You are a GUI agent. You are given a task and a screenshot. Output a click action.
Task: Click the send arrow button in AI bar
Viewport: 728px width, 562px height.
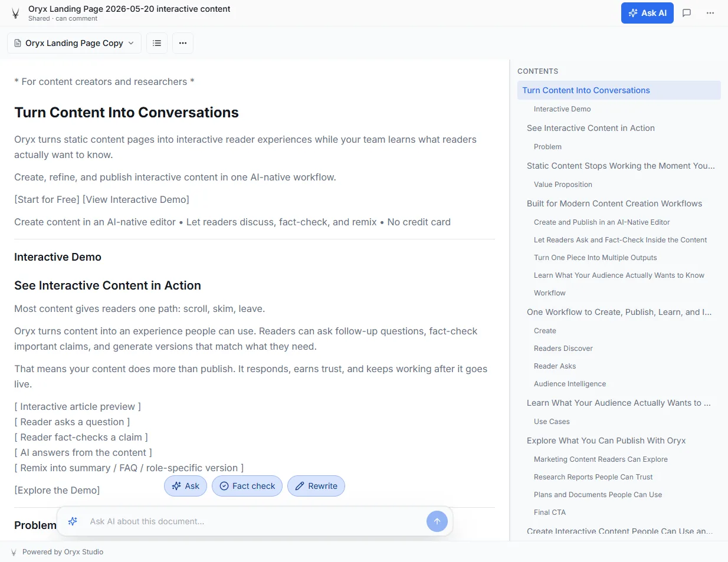point(437,521)
